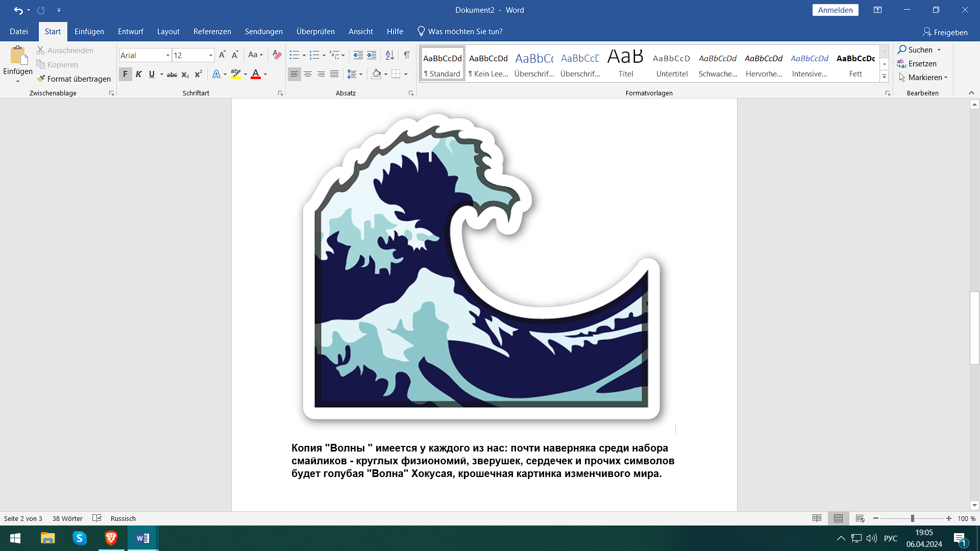The height and width of the screenshot is (551, 980).
Task: Click the strikethrough abc icon
Action: pyautogui.click(x=172, y=74)
